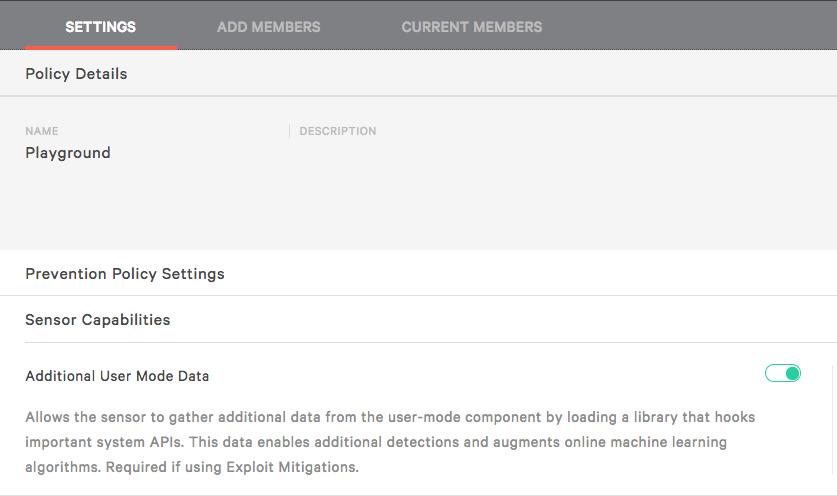Expand the Prevention Policy Settings section

125,274
